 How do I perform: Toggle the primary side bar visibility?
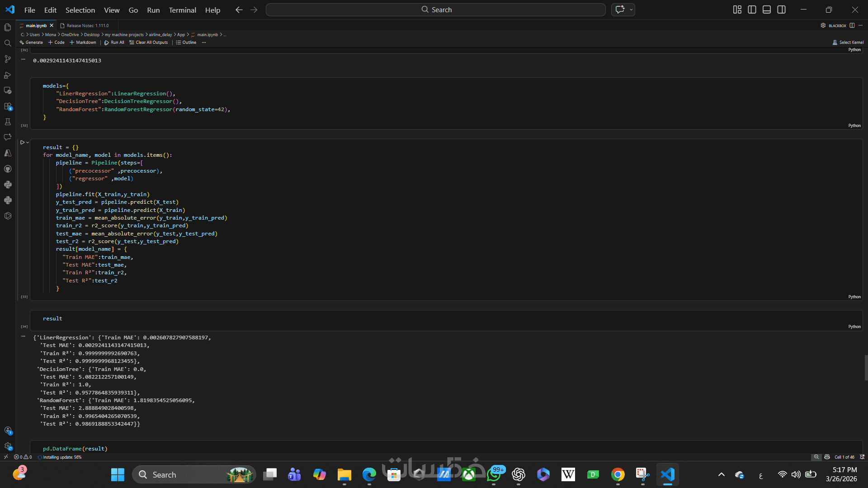752,9
